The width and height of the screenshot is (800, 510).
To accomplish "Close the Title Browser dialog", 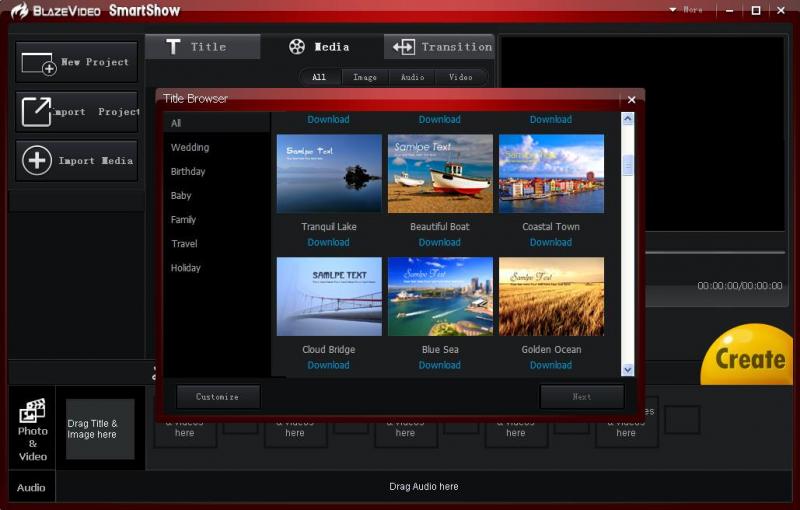I will point(631,99).
